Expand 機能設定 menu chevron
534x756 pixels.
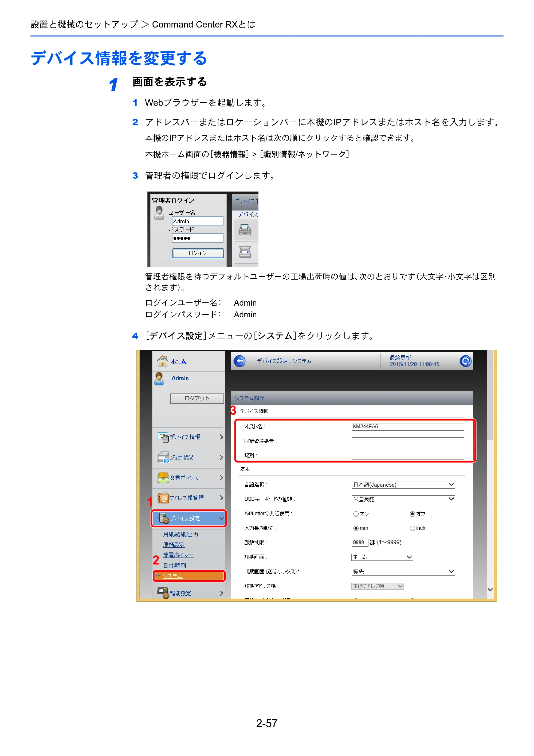coord(221,593)
